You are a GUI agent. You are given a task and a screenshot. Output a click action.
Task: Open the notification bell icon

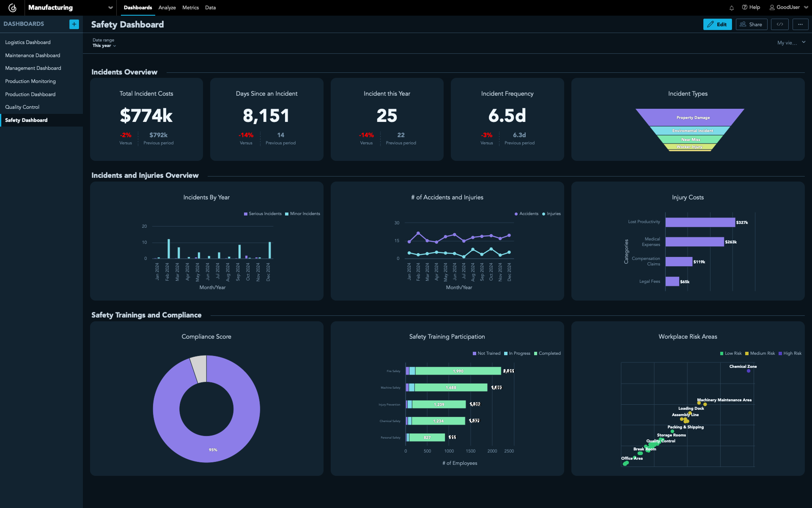731,8
